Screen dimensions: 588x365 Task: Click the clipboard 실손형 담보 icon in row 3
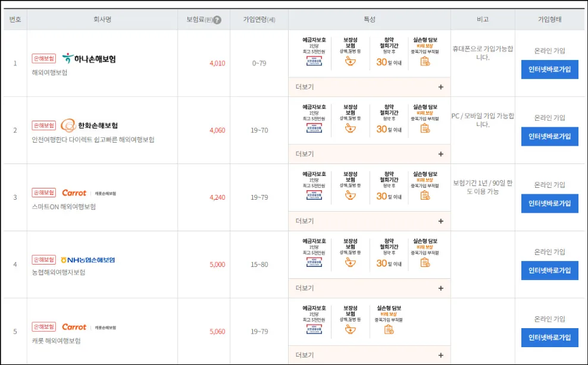[425, 196]
